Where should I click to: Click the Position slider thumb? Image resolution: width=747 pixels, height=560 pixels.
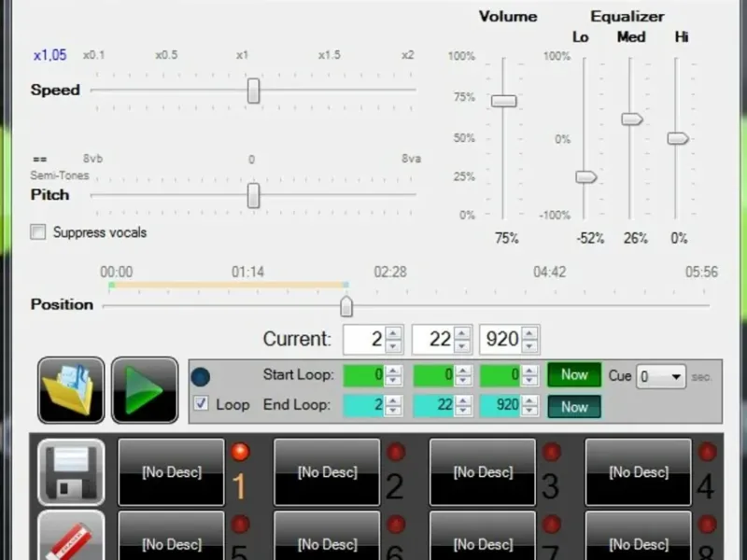pyautogui.click(x=346, y=307)
